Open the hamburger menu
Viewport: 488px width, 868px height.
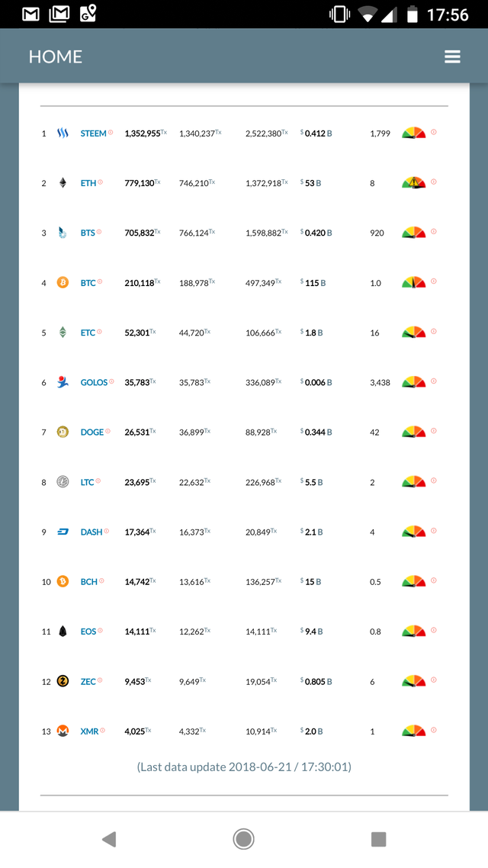click(x=452, y=57)
